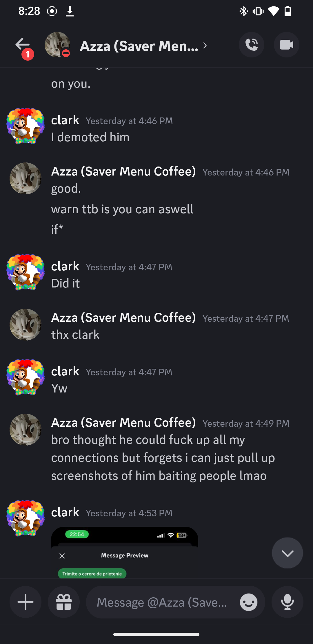
Task: Tap the download icon in status bar
Action: click(70, 11)
